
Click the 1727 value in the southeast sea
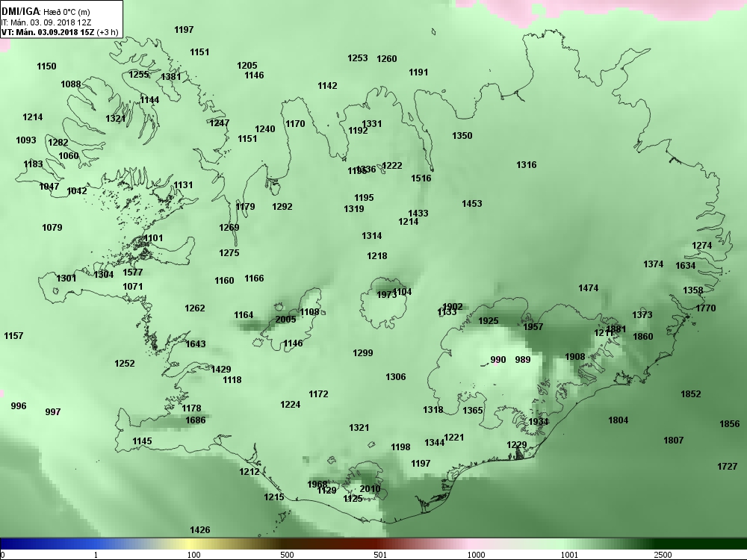coord(727,467)
